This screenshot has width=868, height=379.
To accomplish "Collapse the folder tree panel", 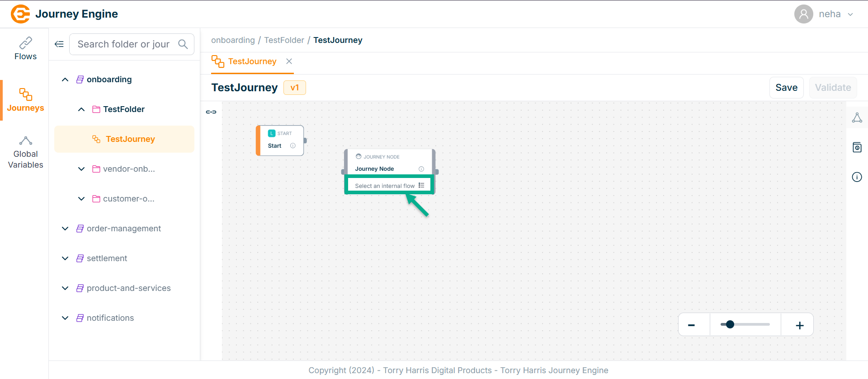I will point(59,44).
